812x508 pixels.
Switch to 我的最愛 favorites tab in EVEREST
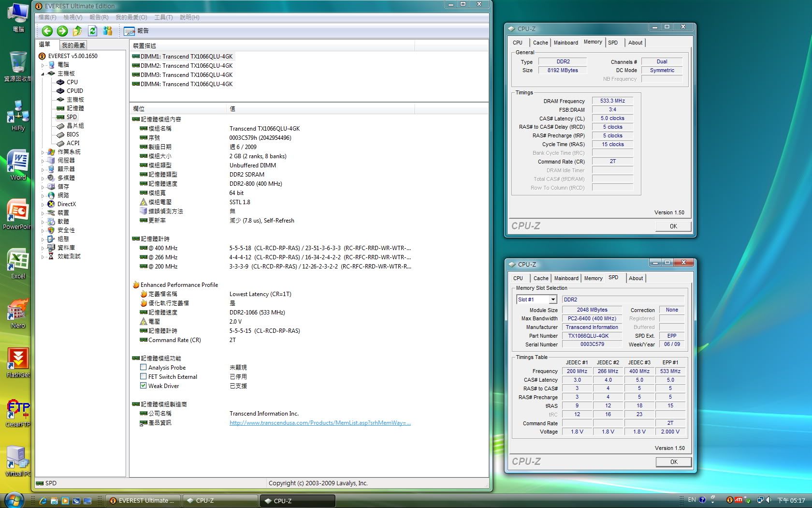click(73, 45)
